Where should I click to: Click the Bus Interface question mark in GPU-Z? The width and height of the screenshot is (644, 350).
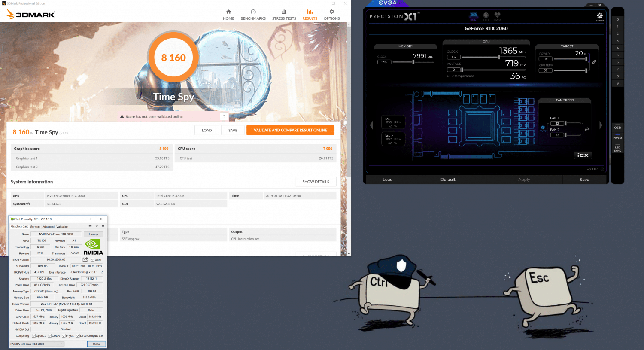[102, 272]
